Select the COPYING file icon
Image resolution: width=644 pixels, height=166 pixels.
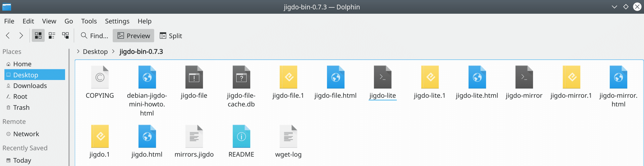click(100, 77)
